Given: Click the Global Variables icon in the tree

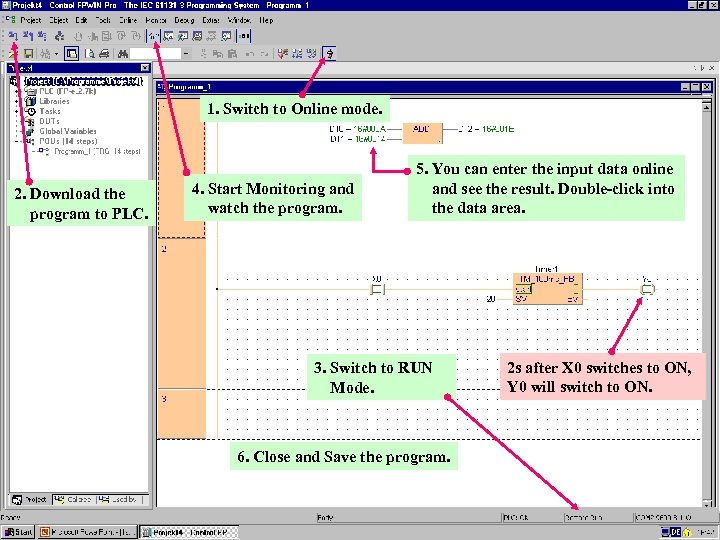Looking at the screenshot, I should [x=30, y=131].
